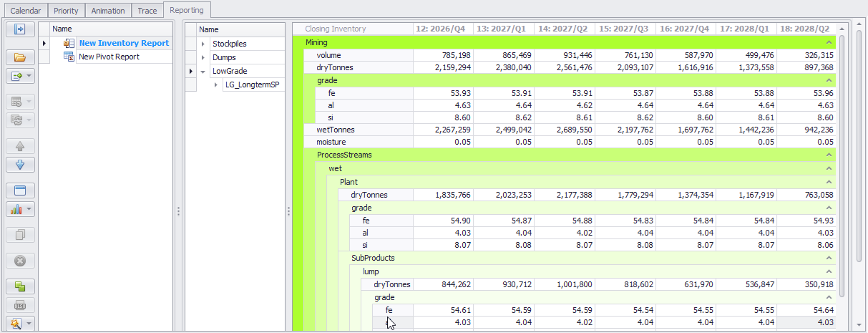Expand the Dumps tree node

[x=203, y=57]
